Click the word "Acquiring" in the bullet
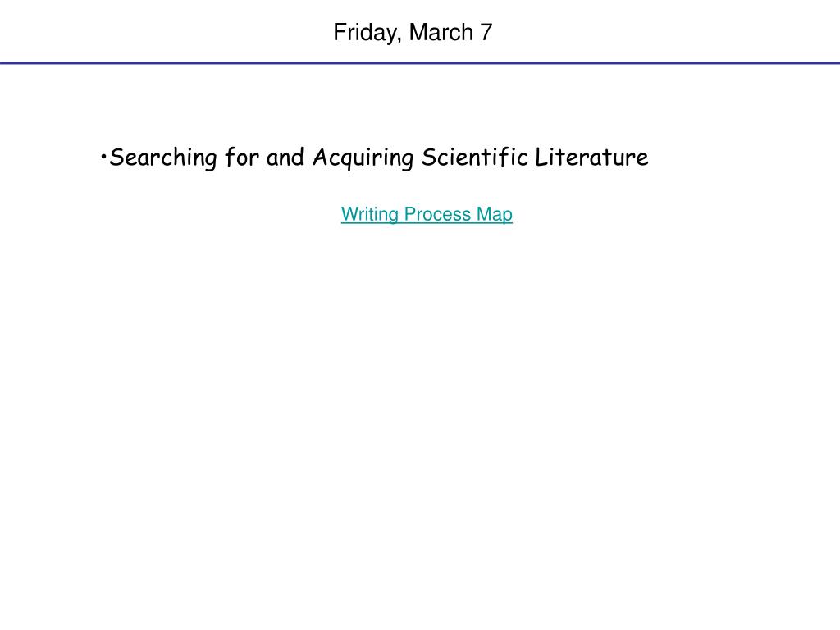The height and width of the screenshot is (630, 840). point(363,157)
